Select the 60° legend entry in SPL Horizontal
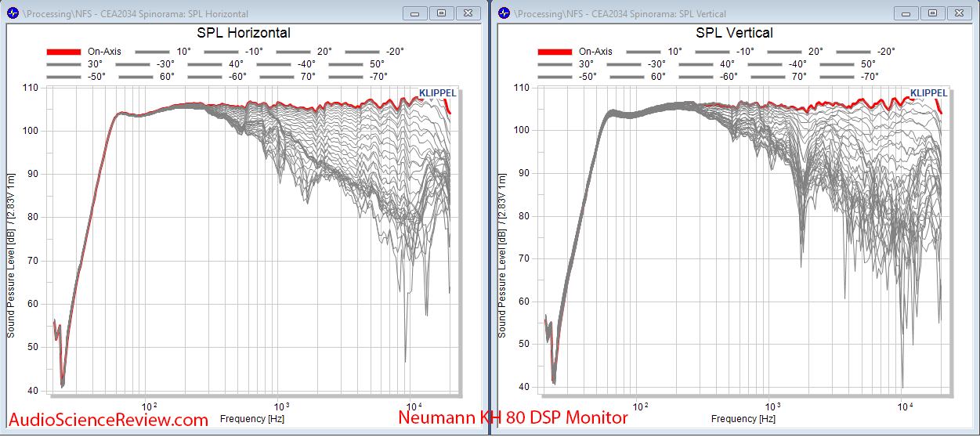This screenshot has height=437, width=980. click(x=146, y=77)
